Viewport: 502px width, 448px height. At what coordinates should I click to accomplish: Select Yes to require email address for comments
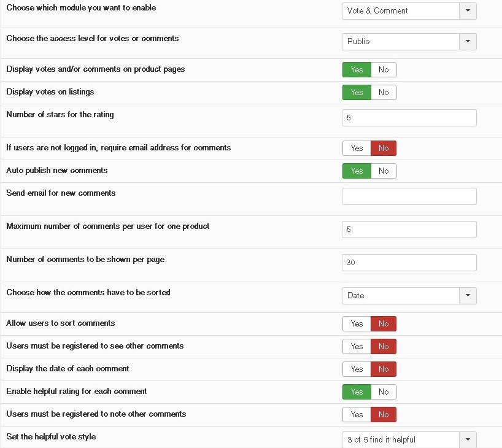(357, 149)
